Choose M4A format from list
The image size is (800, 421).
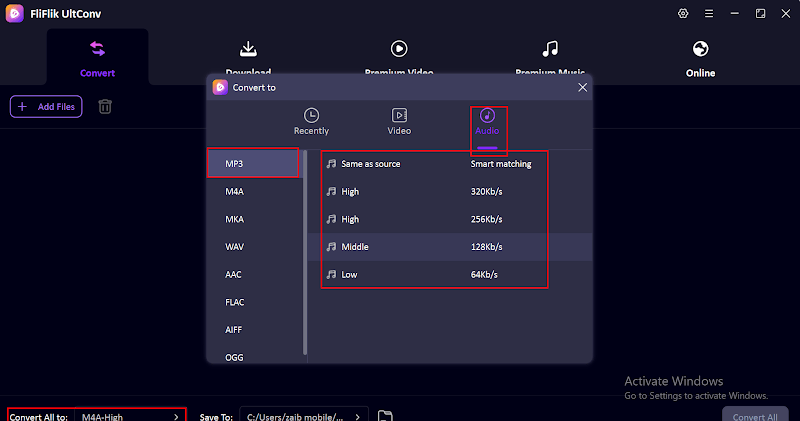(254, 191)
